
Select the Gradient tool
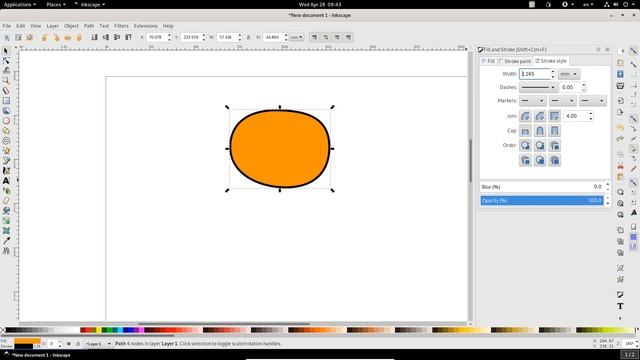[x=6, y=221]
